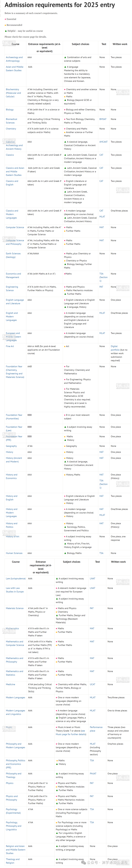The width and height of the screenshot is (132, 868).
Task: Select the Earth Sciences (Geology) course link
Action: [13, 255]
